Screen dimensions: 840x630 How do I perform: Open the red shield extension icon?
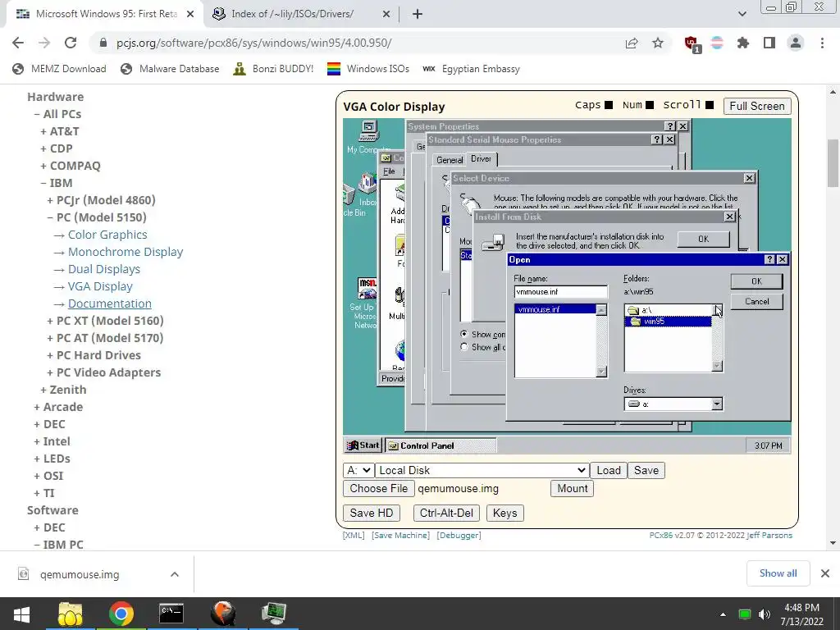[691, 43]
